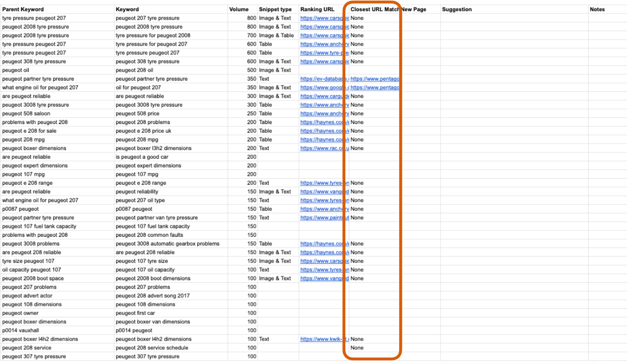The image size is (627, 364).
Task: Select cell 'tyre pressure for peugeot 2008'
Action: click(153, 35)
